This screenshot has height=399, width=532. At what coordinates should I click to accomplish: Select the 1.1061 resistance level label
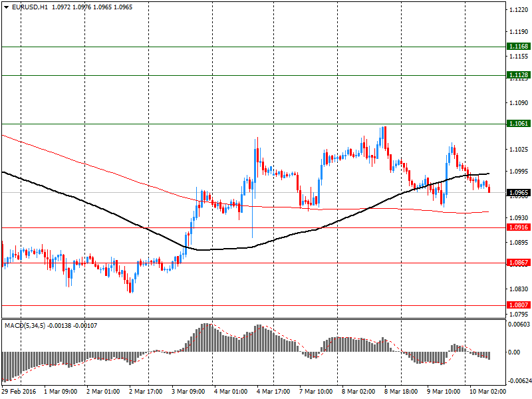coord(519,124)
